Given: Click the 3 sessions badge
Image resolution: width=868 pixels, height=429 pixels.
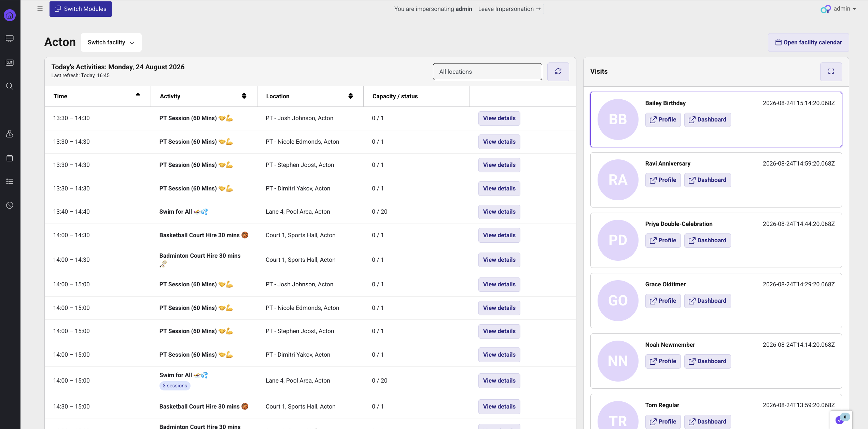Looking at the screenshot, I should pyautogui.click(x=175, y=386).
